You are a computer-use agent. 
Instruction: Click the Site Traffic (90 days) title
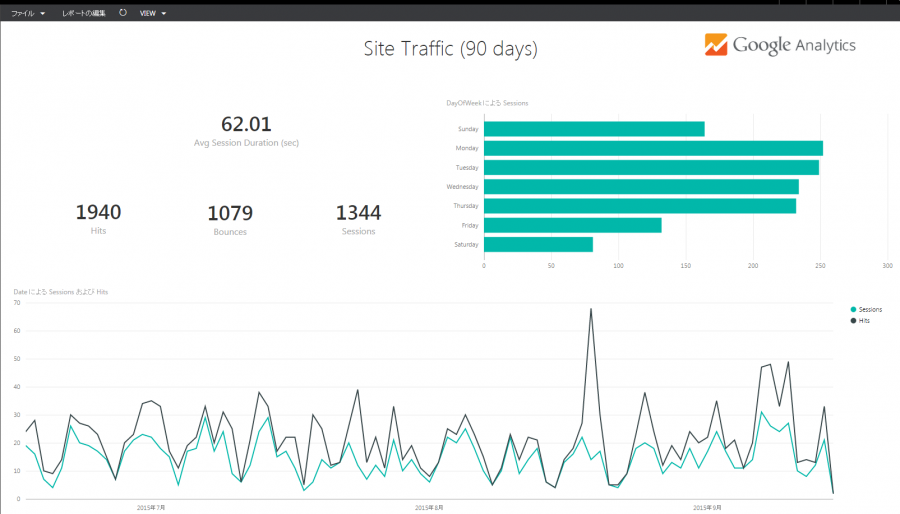(450, 48)
